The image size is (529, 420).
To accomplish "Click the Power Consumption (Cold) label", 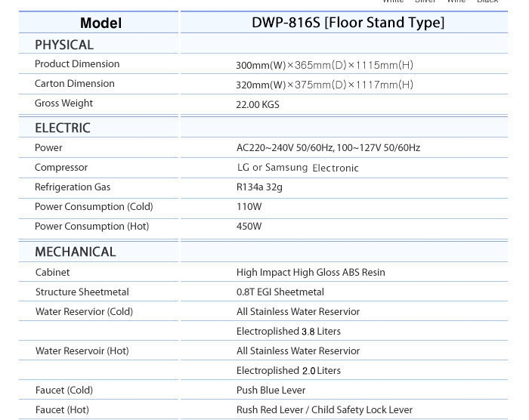I will 94,207.
